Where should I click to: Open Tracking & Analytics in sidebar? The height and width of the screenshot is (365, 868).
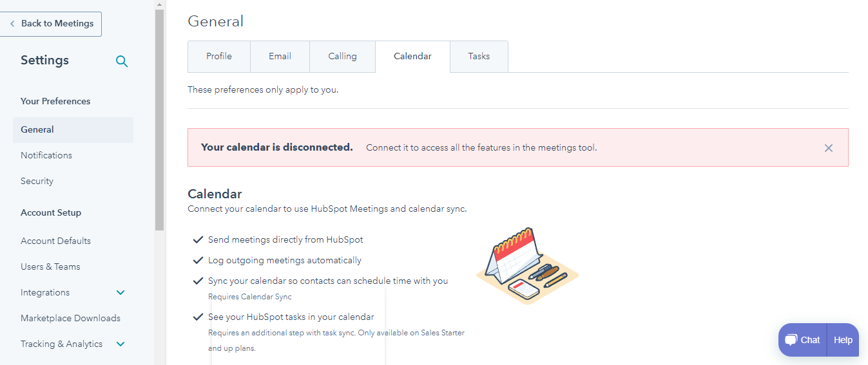(x=61, y=344)
